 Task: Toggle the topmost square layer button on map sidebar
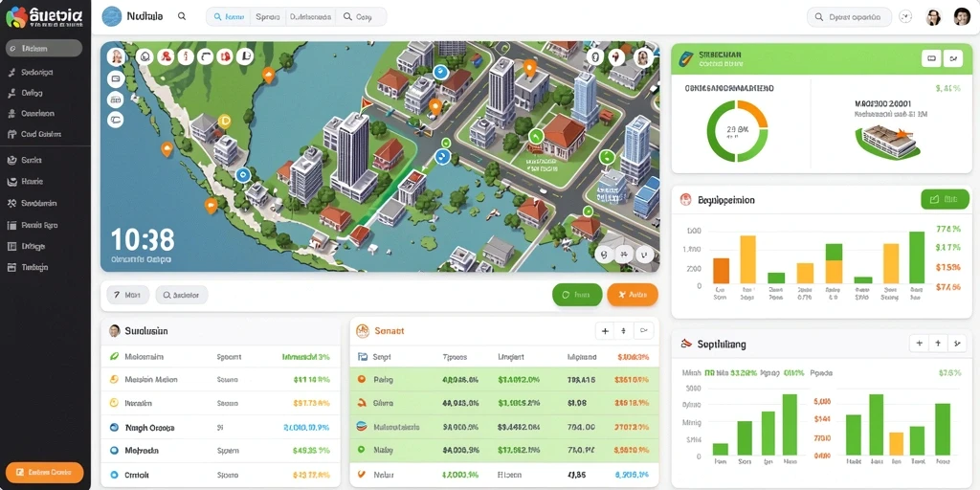tap(116, 78)
